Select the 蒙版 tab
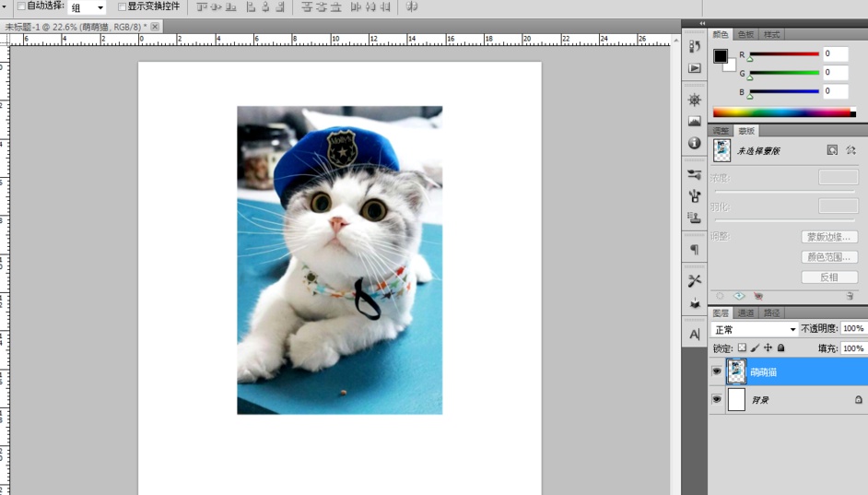The width and height of the screenshot is (868, 495). (x=746, y=131)
